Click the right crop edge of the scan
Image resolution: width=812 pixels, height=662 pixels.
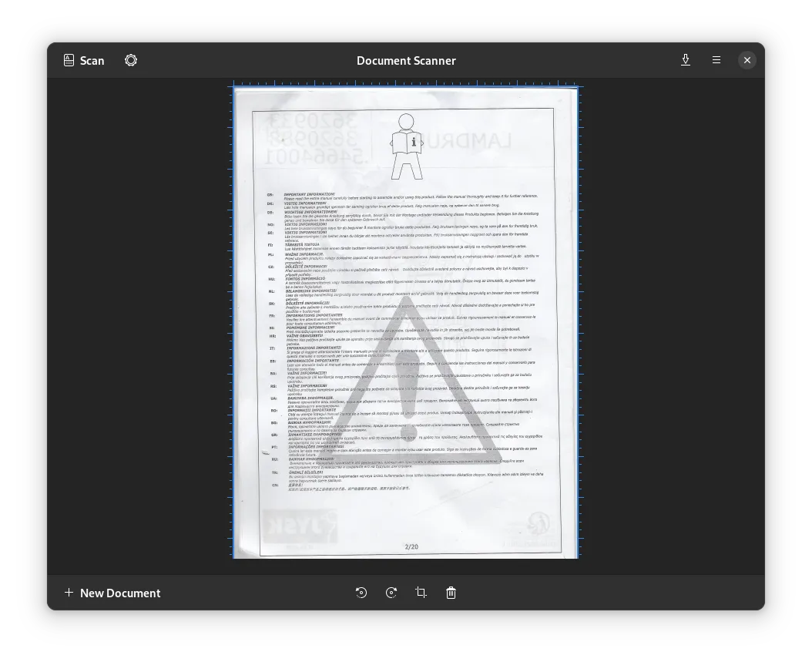pos(578,322)
